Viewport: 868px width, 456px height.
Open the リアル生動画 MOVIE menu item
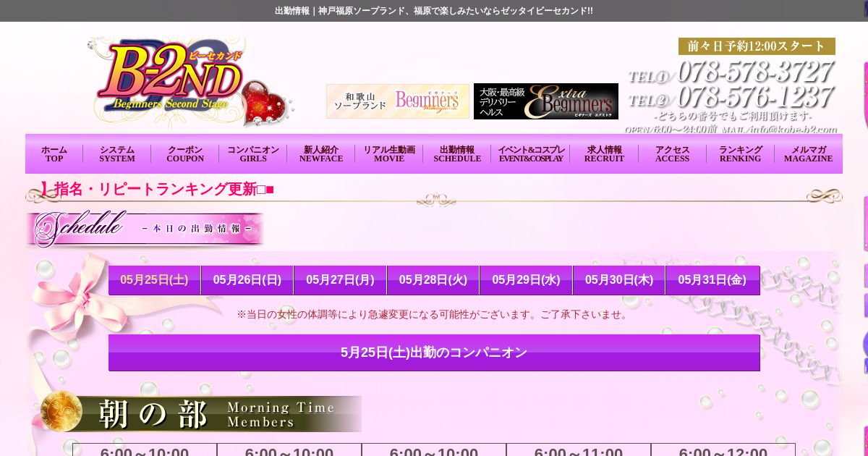(x=389, y=154)
